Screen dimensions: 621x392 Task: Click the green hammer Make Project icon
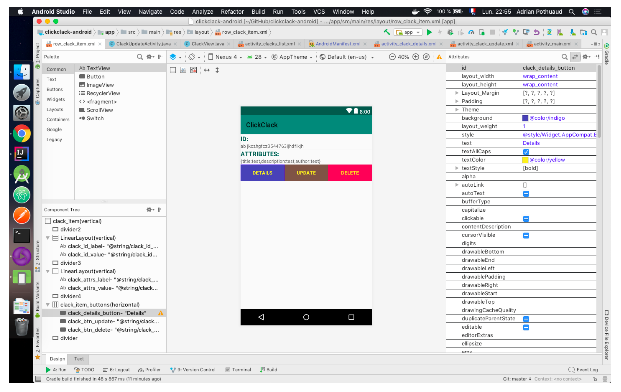pyautogui.click(x=387, y=32)
